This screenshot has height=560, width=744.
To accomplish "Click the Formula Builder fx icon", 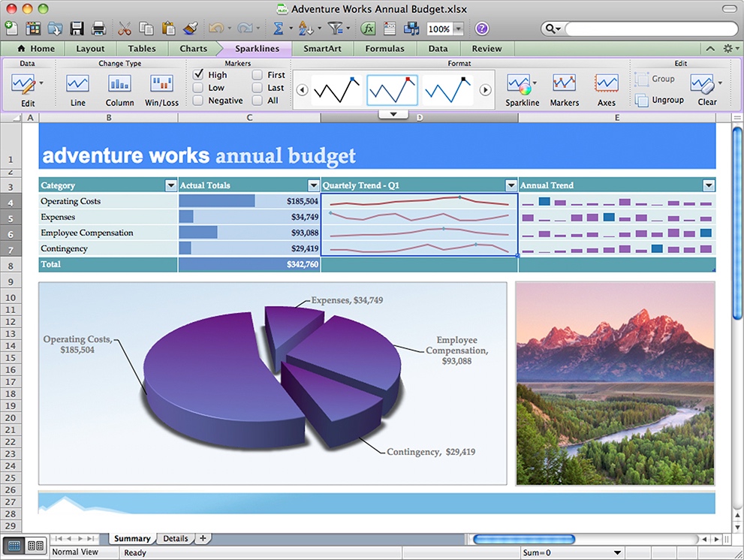I will pyautogui.click(x=367, y=28).
